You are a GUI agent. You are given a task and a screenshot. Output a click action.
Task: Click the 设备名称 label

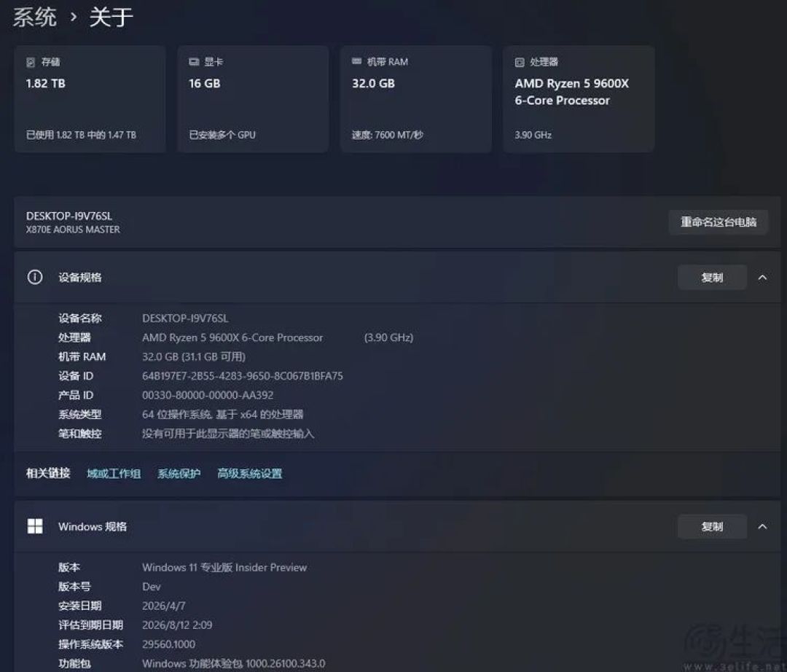click(80, 319)
